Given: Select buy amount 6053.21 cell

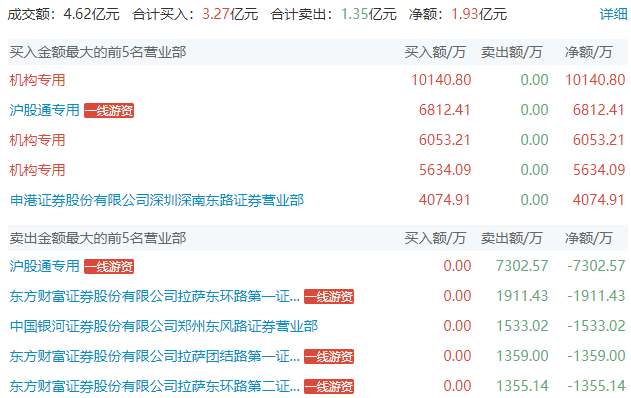Looking at the screenshot, I should click(x=445, y=140).
